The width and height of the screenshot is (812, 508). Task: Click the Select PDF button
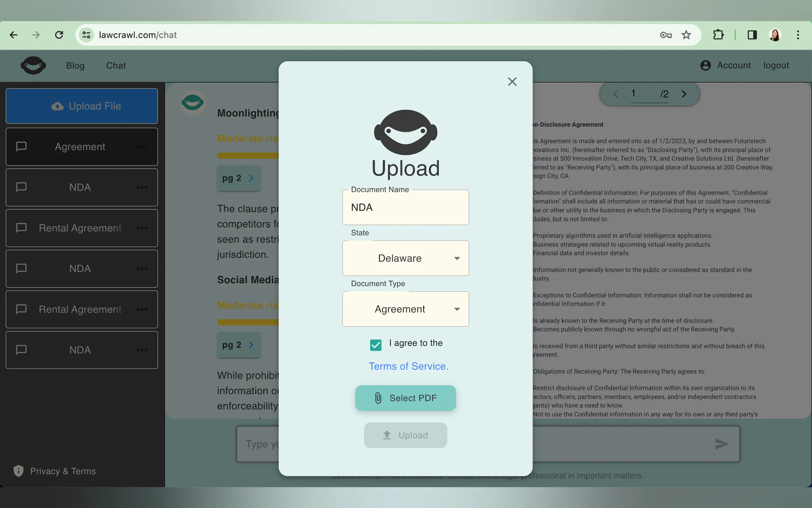(405, 398)
